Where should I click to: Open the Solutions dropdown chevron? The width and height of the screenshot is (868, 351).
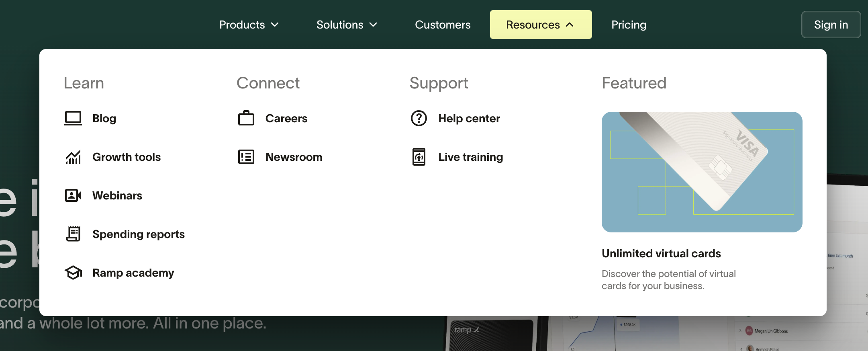coord(373,25)
